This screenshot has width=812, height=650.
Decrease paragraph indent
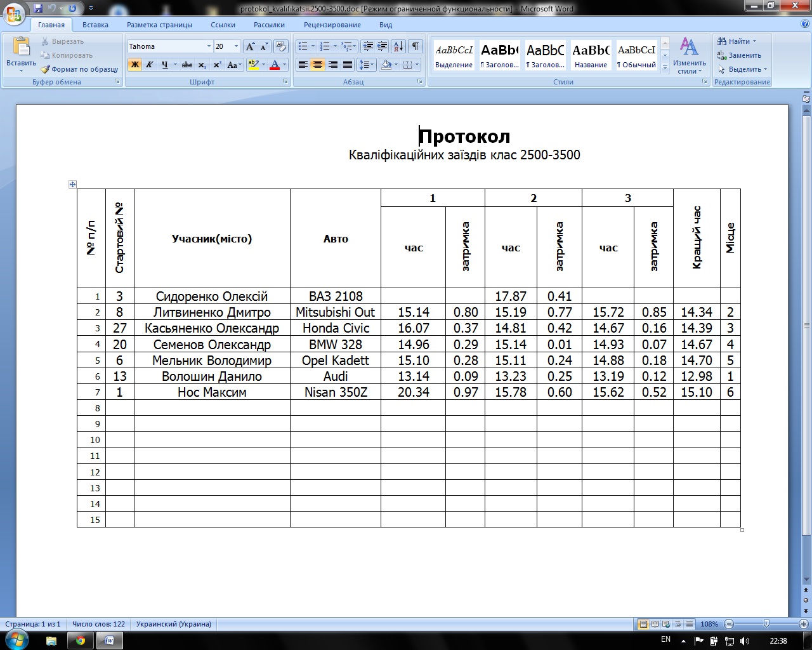tap(367, 46)
